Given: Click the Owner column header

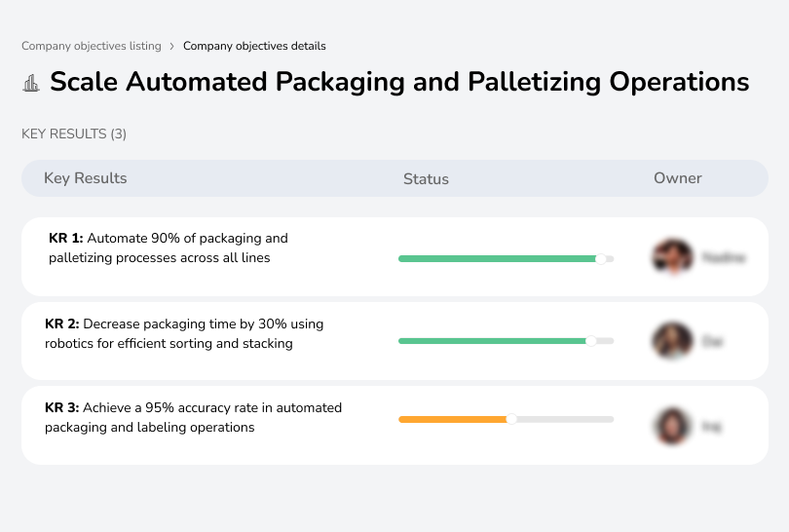Looking at the screenshot, I should 677,178.
